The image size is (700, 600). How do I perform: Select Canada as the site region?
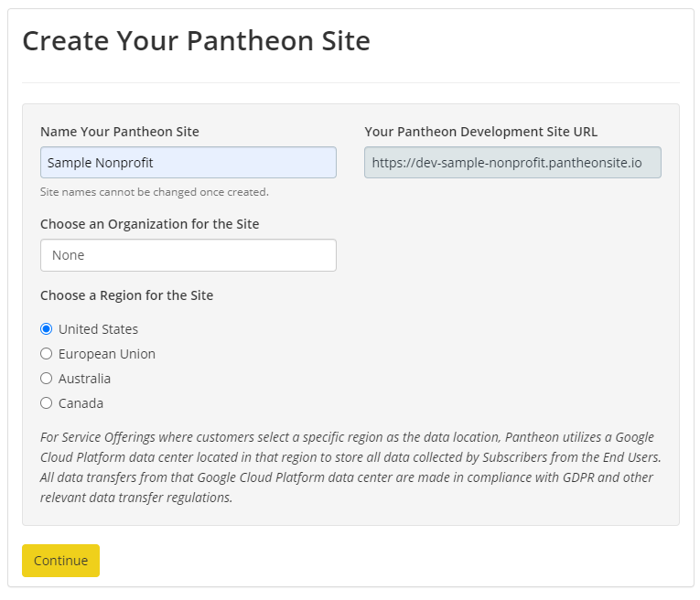click(47, 403)
